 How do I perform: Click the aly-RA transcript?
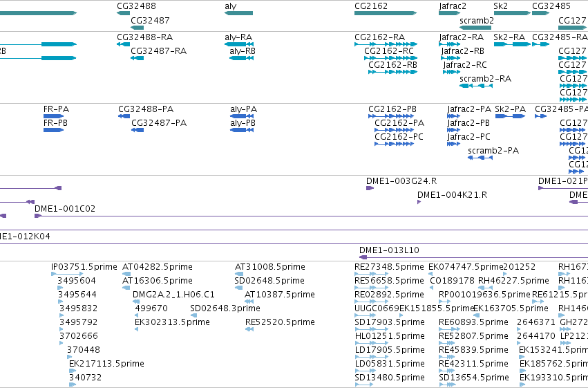pyautogui.click(x=239, y=44)
